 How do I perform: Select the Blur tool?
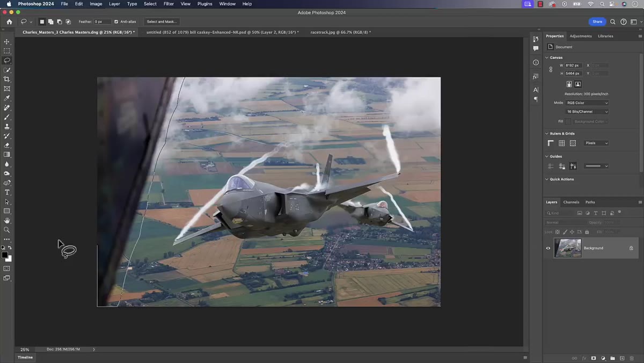point(7,164)
